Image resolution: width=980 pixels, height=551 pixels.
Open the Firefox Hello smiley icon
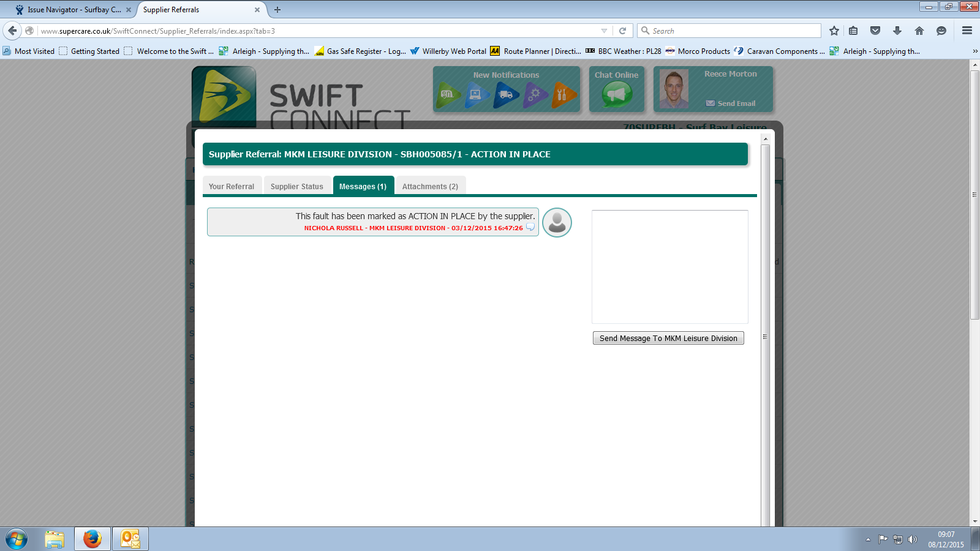(941, 31)
